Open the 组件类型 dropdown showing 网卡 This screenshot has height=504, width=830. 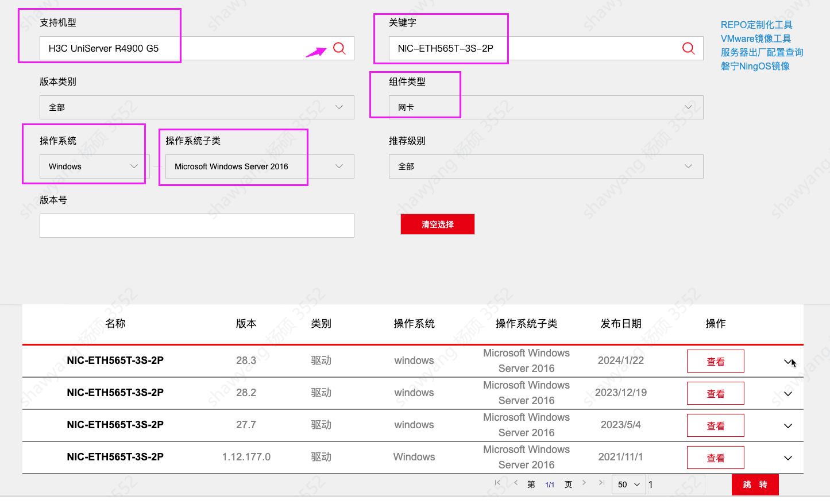(546, 107)
